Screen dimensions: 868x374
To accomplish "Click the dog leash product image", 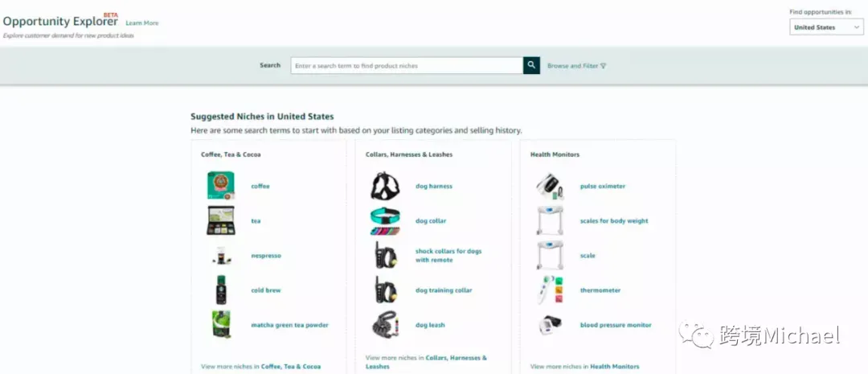I will point(385,325).
